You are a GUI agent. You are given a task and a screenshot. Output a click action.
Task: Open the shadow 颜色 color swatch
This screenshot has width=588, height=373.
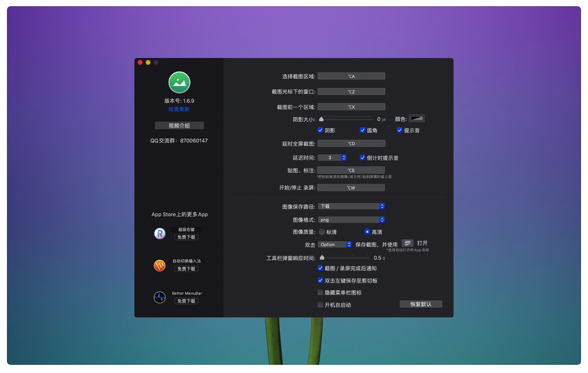click(x=416, y=119)
